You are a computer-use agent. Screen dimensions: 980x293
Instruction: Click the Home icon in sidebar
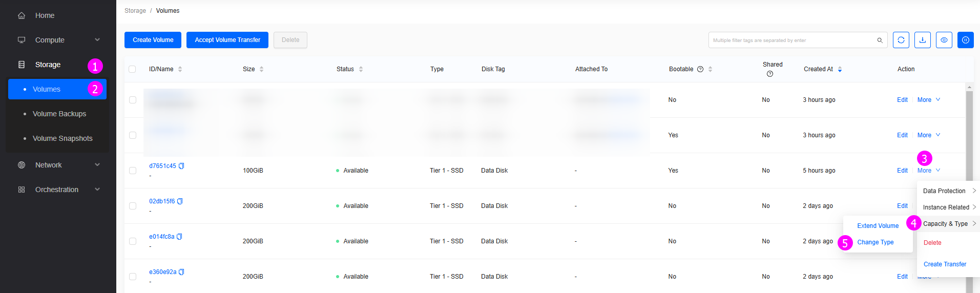tap(22, 15)
